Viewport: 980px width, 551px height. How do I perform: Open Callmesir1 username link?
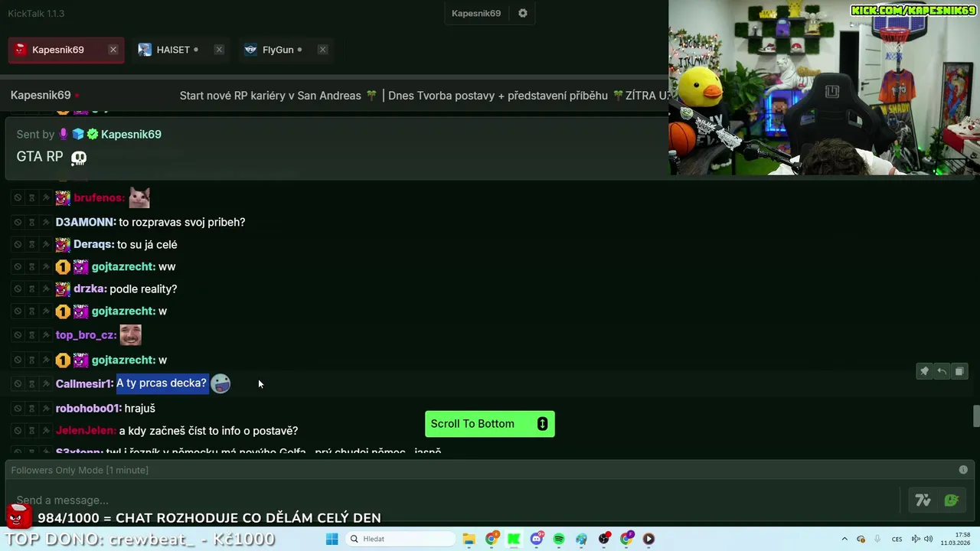pyautogui.click(x=84, y=383)
